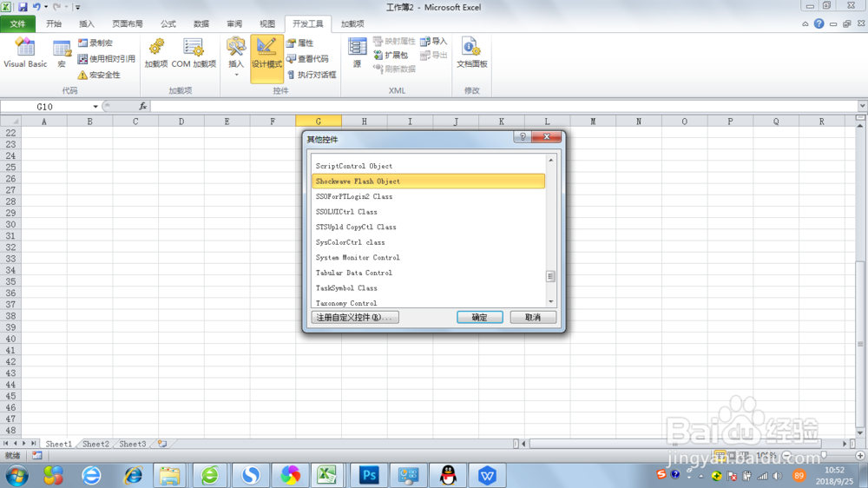This screenshot has height=488, width=868.
Task: Open Document Panel (文档面板)
Action: (471, 53)
